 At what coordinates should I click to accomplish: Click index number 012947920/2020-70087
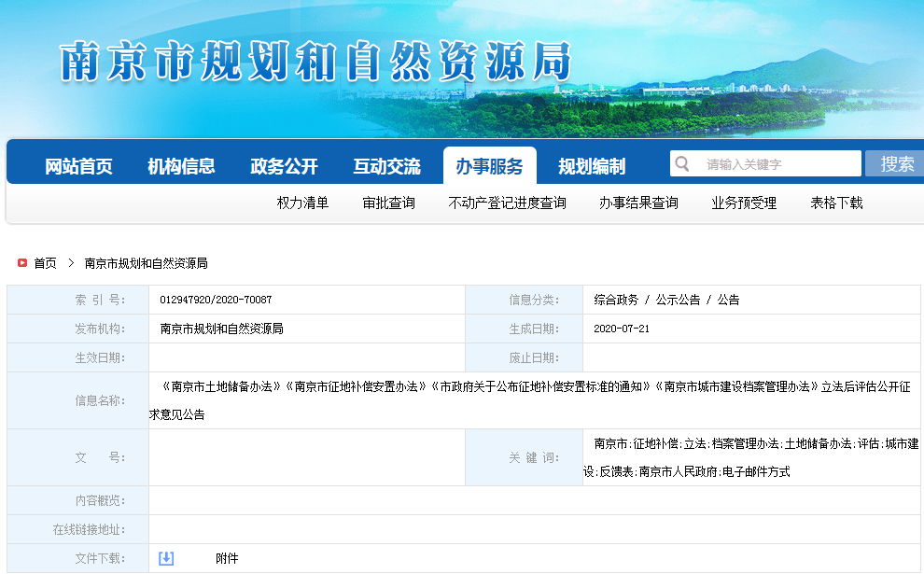(216, 300)
